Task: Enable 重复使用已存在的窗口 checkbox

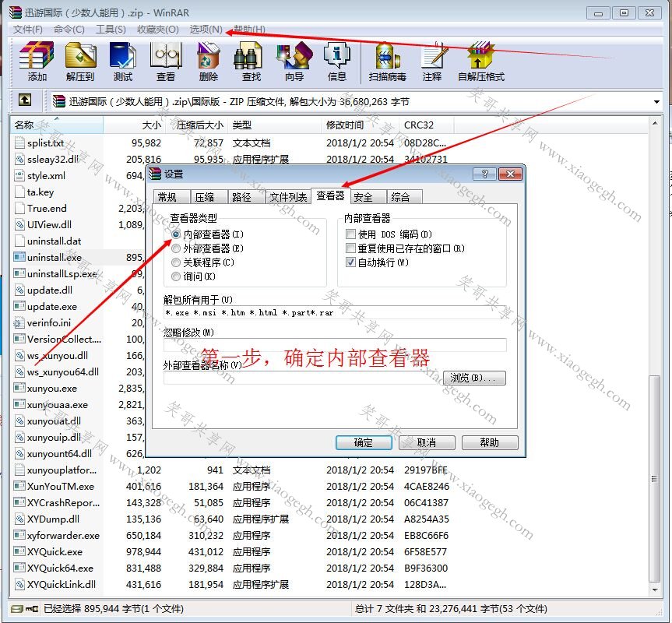Action: click(350, 248)
